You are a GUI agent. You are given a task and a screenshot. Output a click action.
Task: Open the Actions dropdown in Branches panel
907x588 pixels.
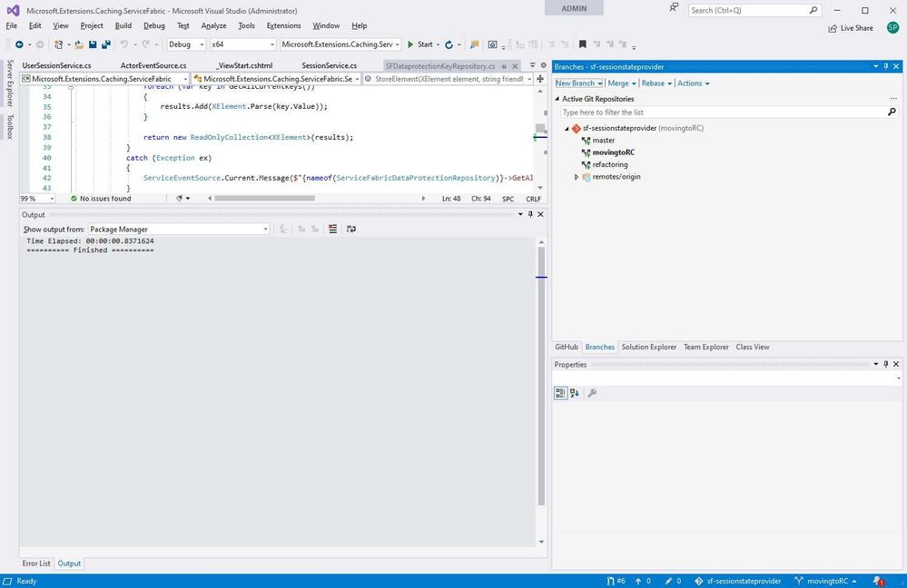694,83
